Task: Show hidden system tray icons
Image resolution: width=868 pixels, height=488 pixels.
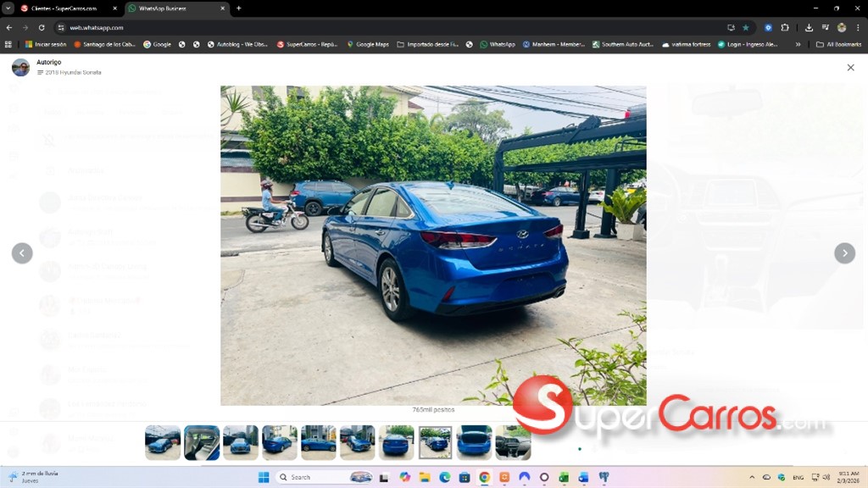Action: [x=752, y=477]
